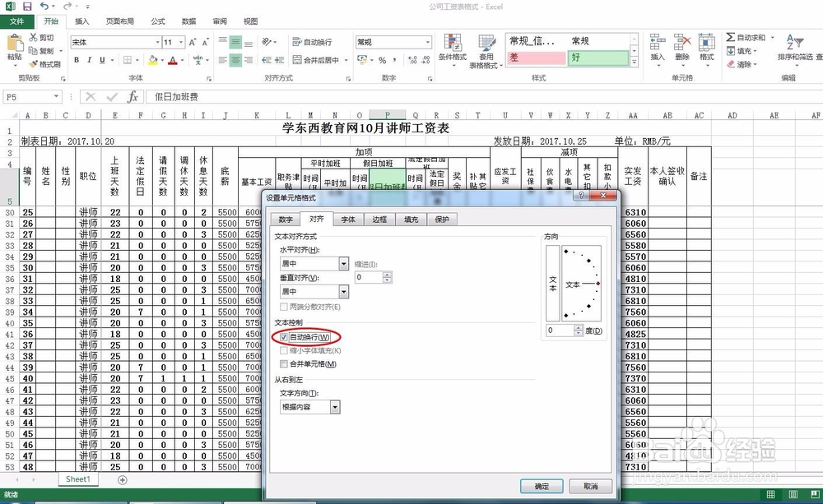
Task: Apply bold formatting to the selected cell
Action: click(x=77, y=60)
